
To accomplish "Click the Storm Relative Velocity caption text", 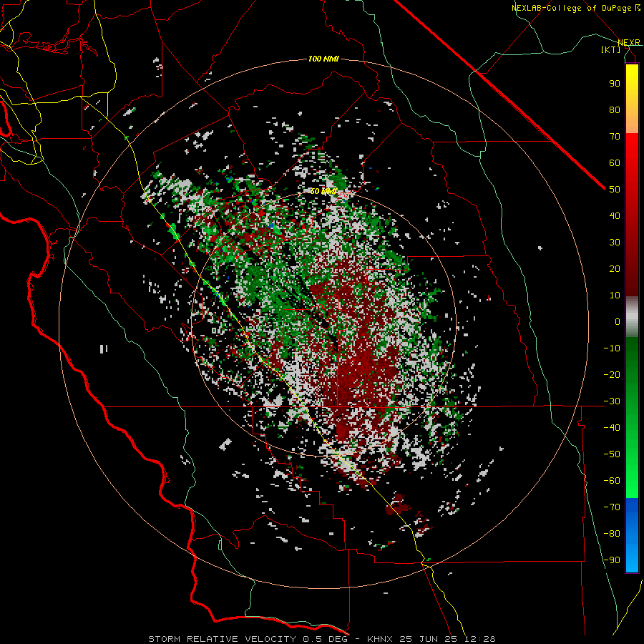I will point(321,639).
